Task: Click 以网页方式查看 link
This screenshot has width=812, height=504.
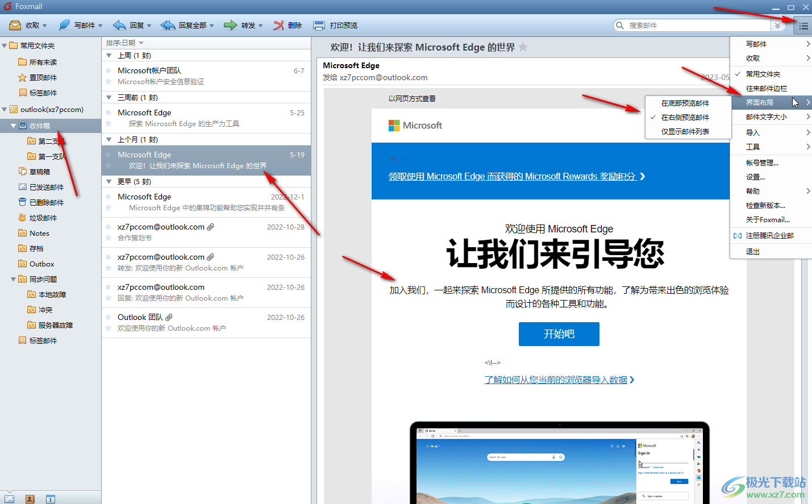Action: click(412, 98)
